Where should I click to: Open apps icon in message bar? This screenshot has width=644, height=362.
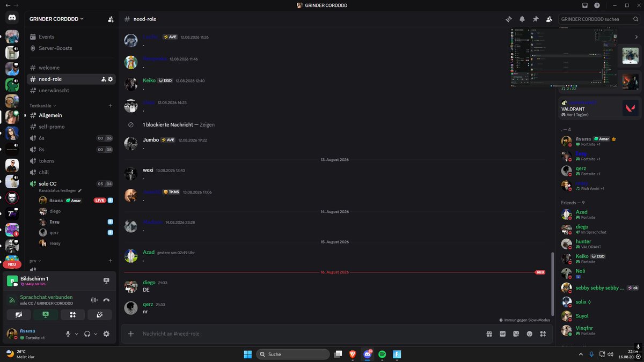coord(543,334)
